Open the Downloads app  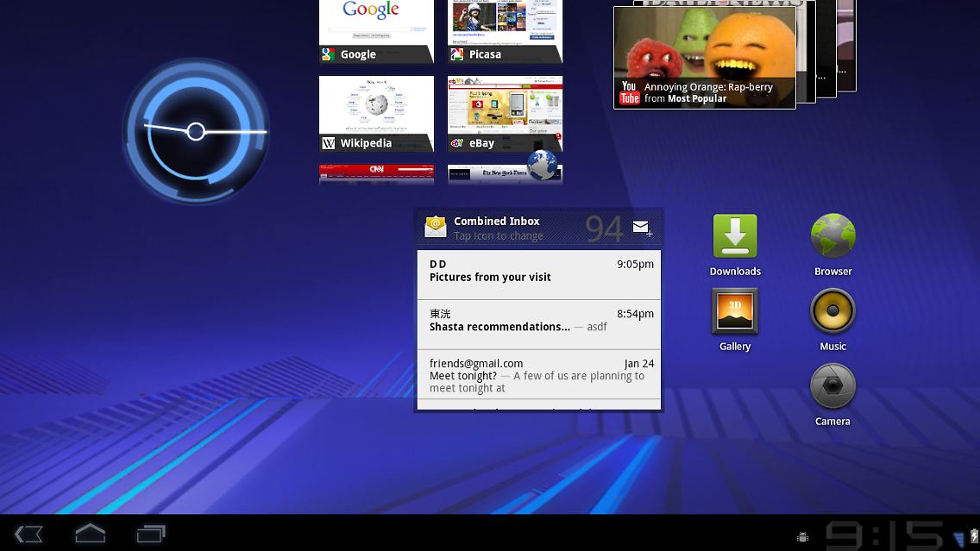point(735,245)
